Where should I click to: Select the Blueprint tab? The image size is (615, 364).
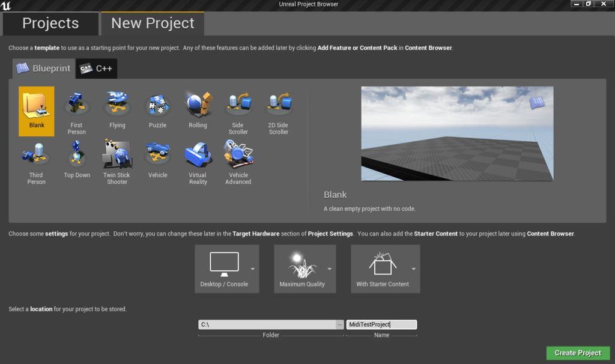tap(44, 68)
